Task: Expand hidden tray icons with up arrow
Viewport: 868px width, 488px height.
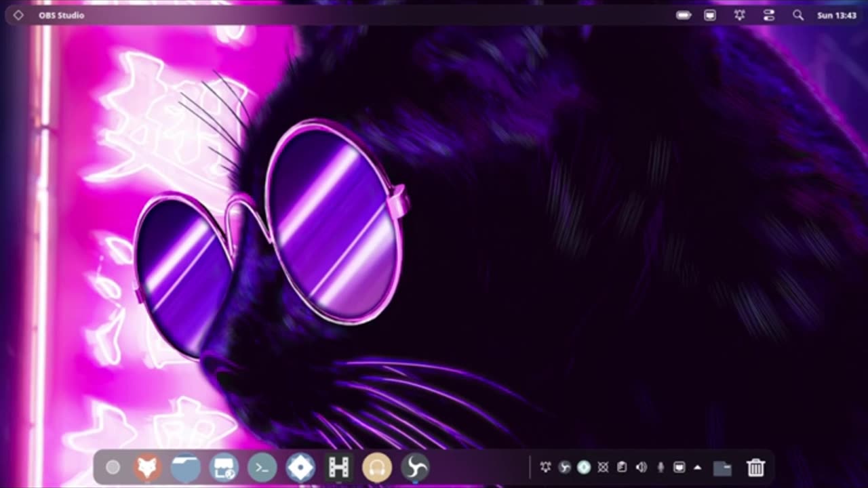Action: point(698,467)
